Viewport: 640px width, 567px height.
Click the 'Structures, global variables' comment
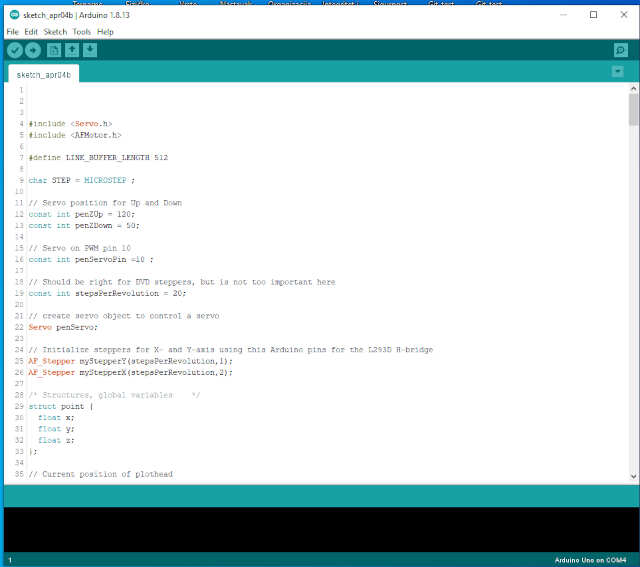tap(114, 395)
